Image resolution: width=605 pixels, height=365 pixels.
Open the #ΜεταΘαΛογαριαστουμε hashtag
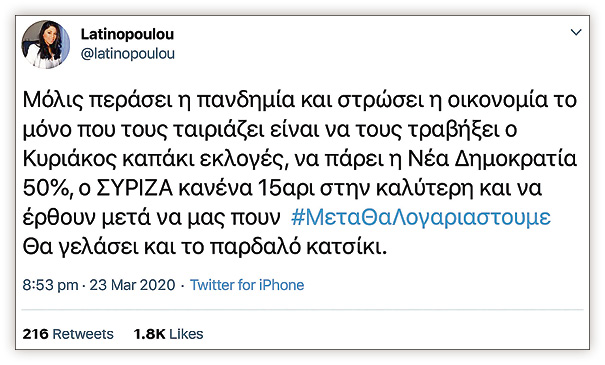tap(421, 217)
